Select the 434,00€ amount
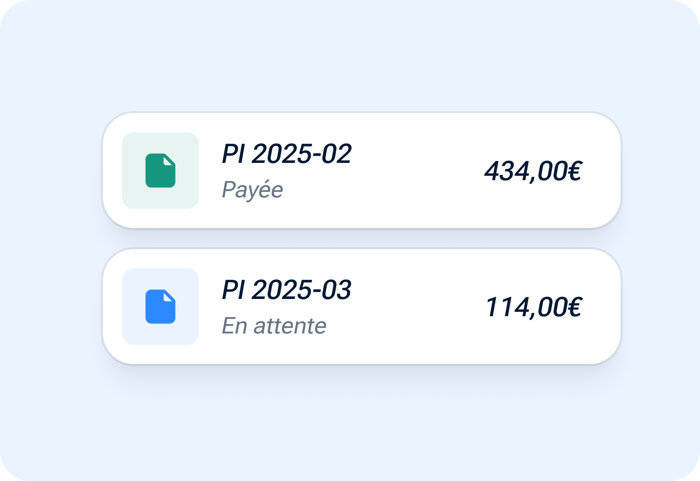Image resolution: width=700 pixels, height=481 pixels. tap(533, 171)
